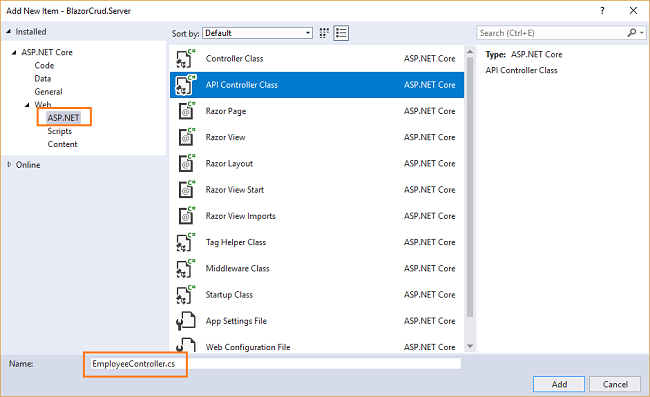Select the Data category
This screenshot has width=650, height=397.
point(43,79)
